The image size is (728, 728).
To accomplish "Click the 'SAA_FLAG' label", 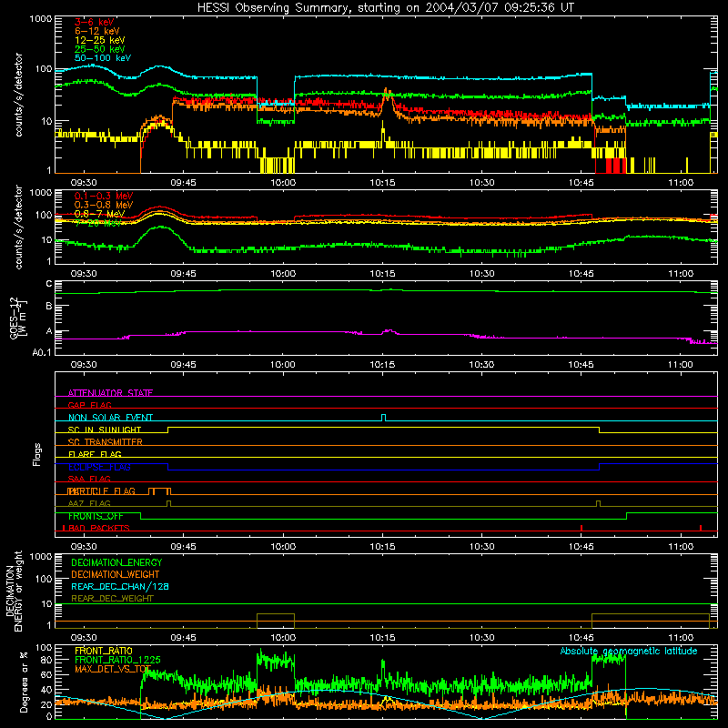I will coord(89,479).
